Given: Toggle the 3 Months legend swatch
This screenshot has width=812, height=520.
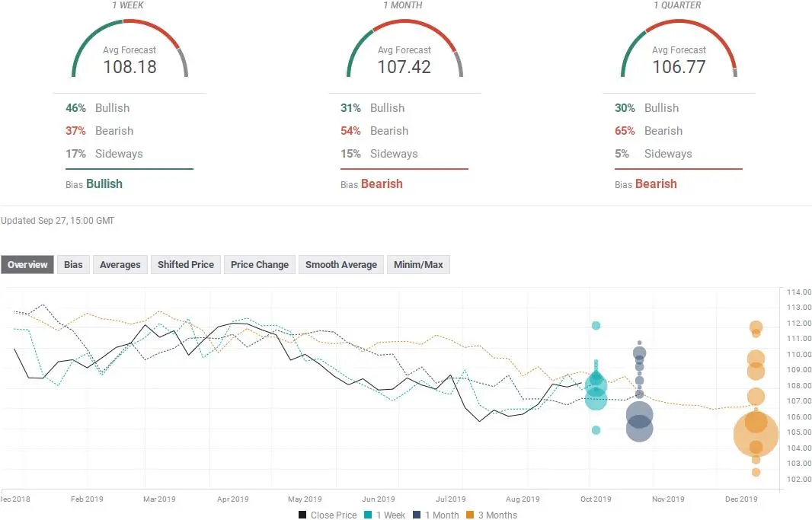Looking at the screenshot, I should point(470,515).
